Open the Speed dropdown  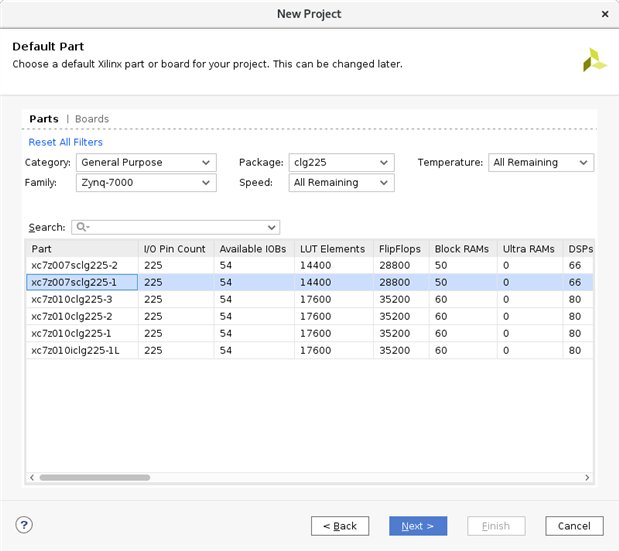pos(341,183)
